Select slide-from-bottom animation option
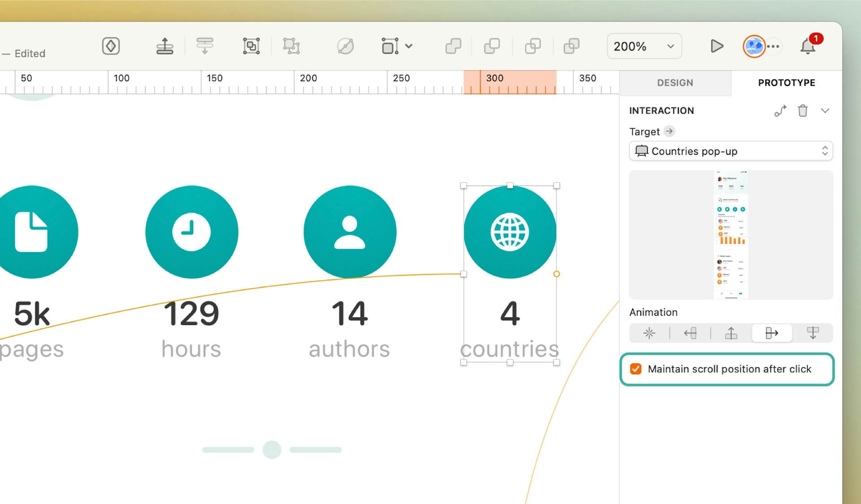 click(x=731, y=333)
